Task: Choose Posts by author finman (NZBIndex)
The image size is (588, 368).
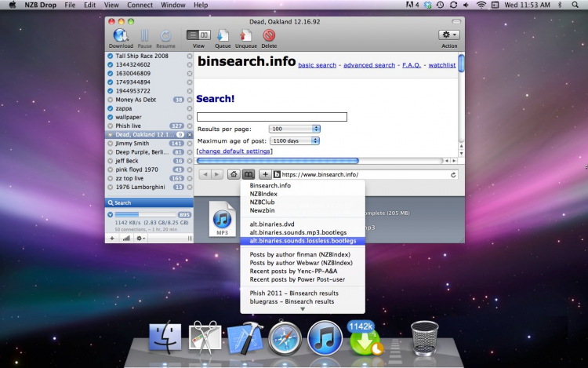Action: (303, 254)
